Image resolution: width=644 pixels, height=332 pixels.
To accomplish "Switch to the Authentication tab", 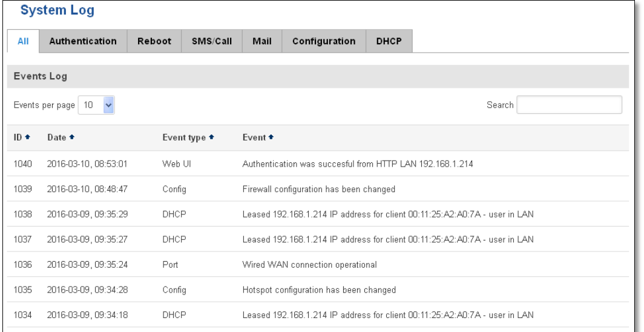I will tap(83, 41).
